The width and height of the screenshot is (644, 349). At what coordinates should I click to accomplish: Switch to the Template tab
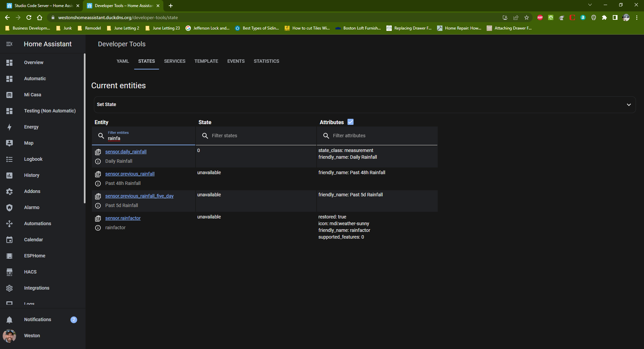pyautogui.click(x=206, y=61)
